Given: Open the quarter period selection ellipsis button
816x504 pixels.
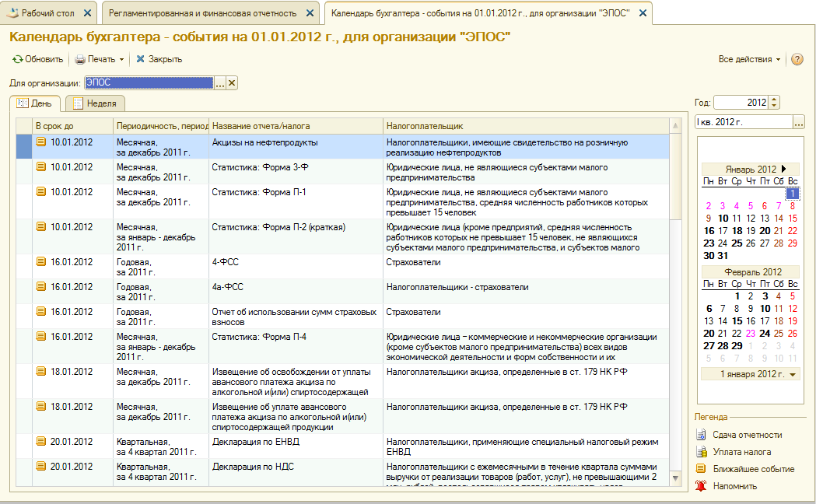Looking at the screenshot, I should (x=798, y=122).
